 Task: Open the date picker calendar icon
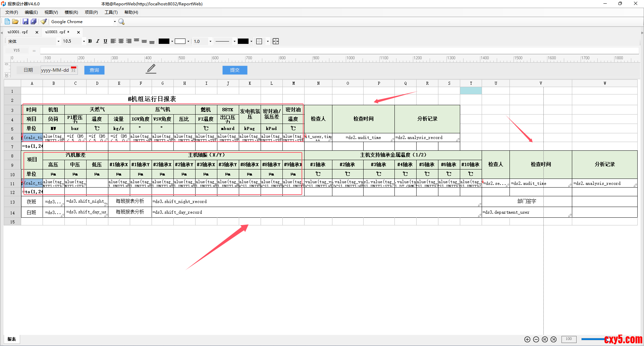(x=73, y=70)
